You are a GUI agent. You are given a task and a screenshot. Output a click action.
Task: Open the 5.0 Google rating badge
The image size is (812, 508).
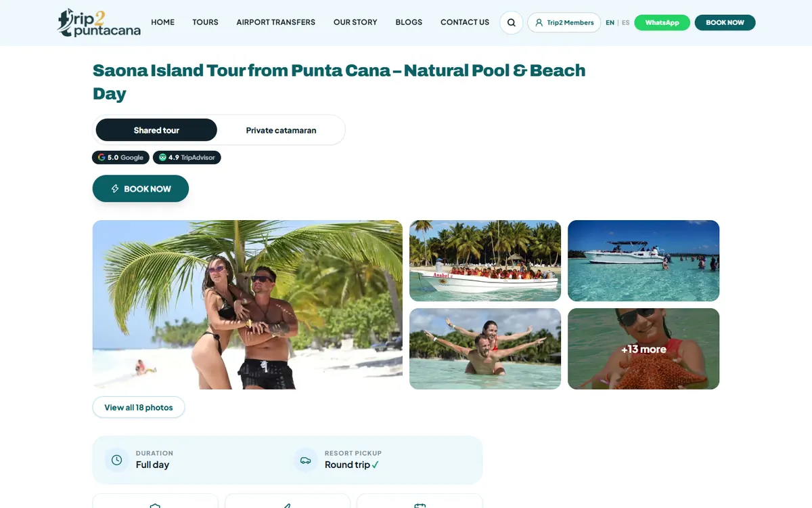tap(120, 157)
